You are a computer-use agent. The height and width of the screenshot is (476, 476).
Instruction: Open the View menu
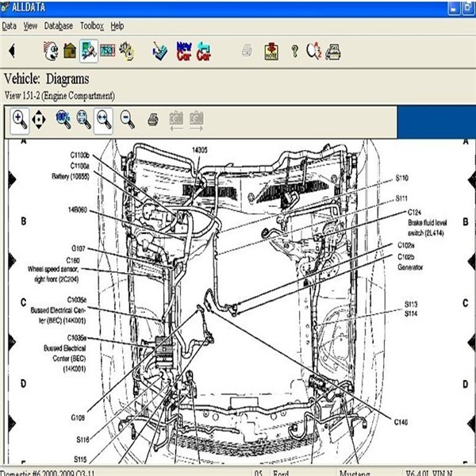(x=30, y=26)
